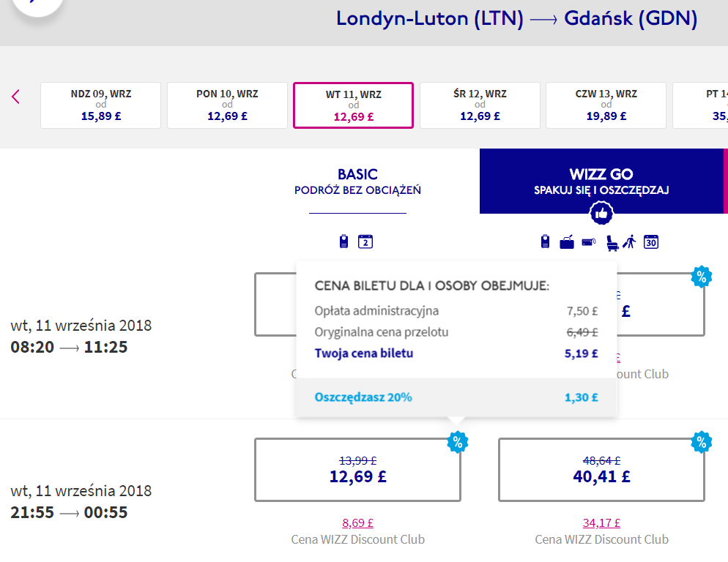728x562 pixels.
Task: Click the BASIC carry-on bag icon
Action: tap(343, 241)
